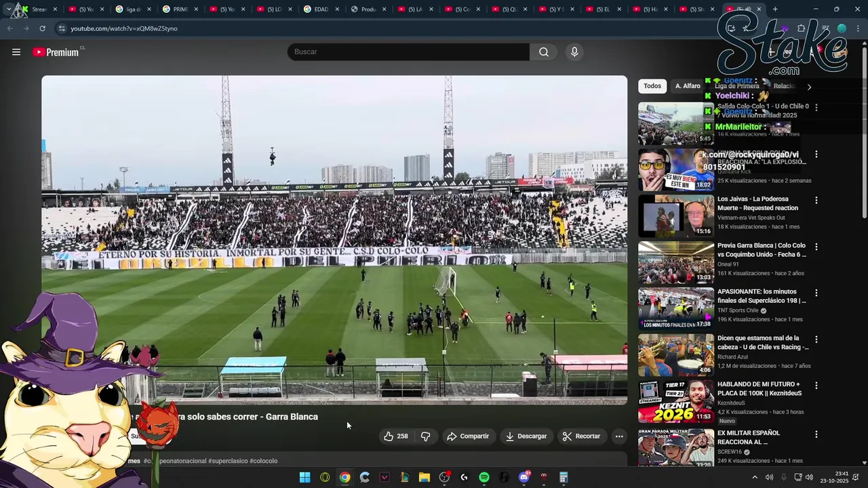Switch to the 'PRIME' Google tab

coord(180,9)
